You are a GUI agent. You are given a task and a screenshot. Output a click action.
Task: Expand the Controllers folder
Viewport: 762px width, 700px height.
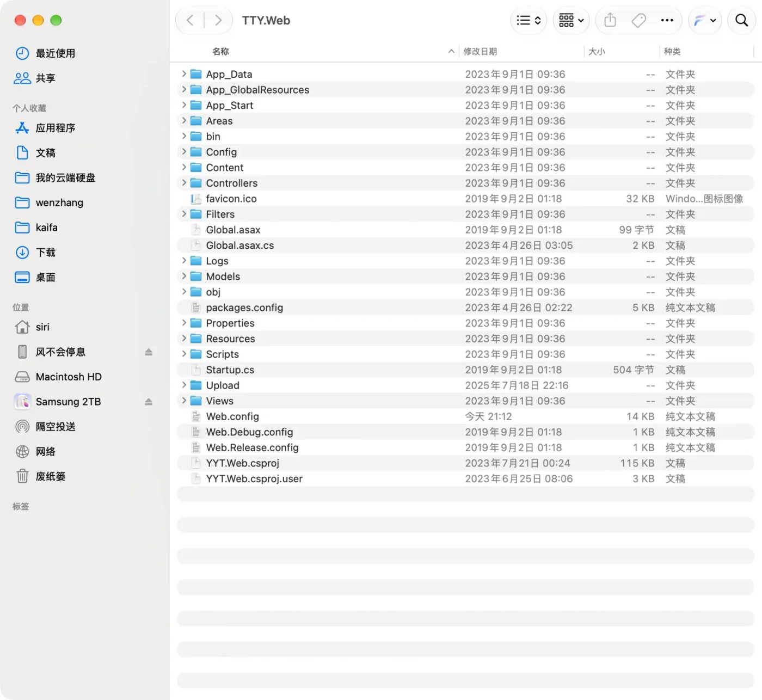(184, 183)
